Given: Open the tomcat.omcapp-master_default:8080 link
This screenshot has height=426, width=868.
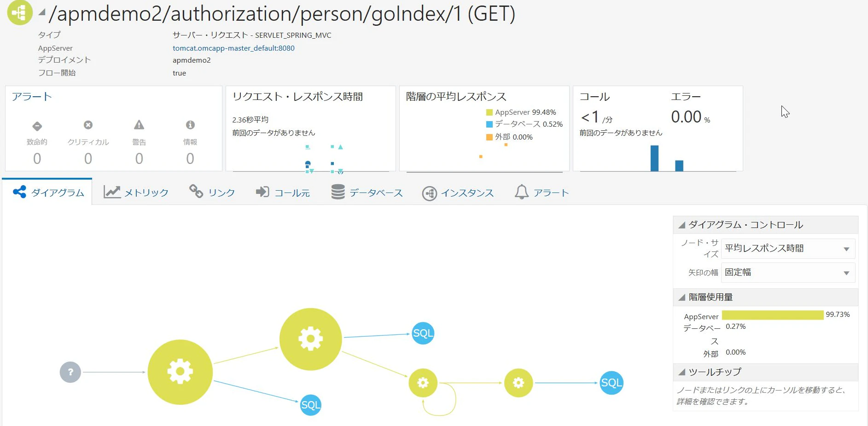Looking at the screenshot, I should pos(233,48).
